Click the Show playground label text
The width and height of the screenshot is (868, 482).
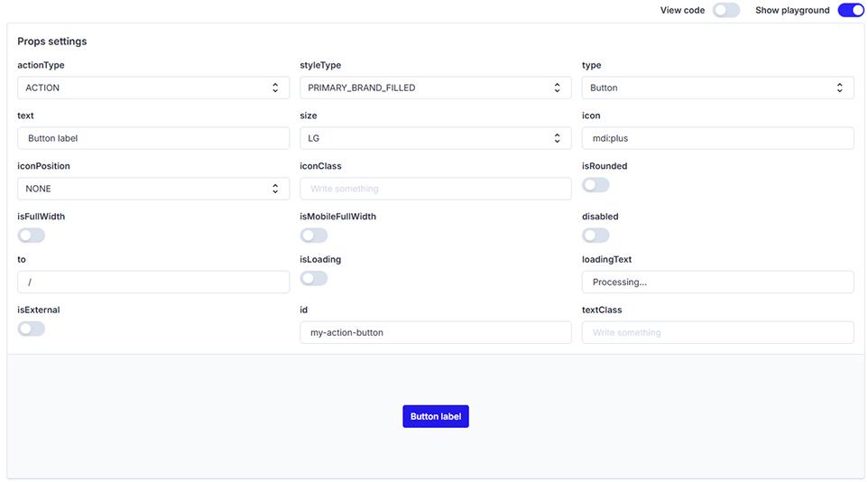(x=793, y=11)
